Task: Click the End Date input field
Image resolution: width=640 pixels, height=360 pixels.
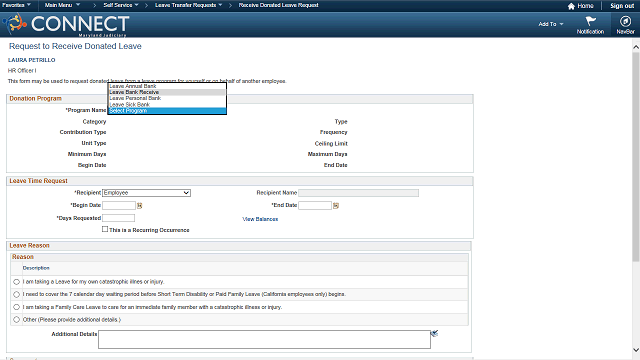Action: coord(315,205)
